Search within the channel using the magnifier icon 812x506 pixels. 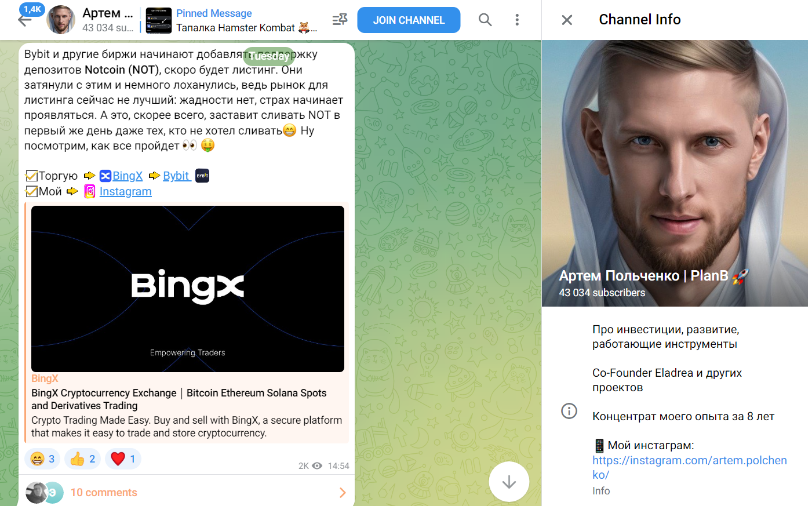click(x=485, y=20)
